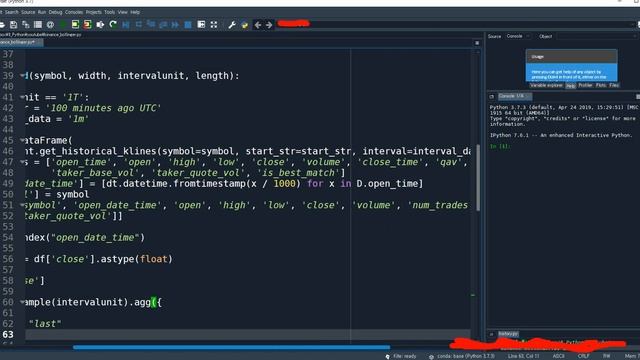Viewport: 640px width, 360px height.
Task: Run the file with green play icon
Action: tap(63, 25)
